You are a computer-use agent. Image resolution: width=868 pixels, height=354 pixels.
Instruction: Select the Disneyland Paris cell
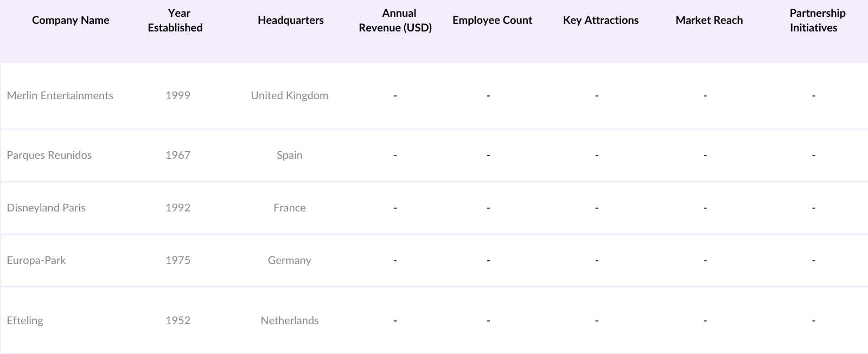46,208
